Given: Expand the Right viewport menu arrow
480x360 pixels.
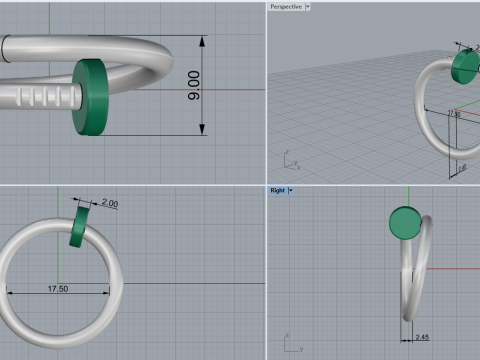Looking at the screenshot, I should click(x=290, y=190).
